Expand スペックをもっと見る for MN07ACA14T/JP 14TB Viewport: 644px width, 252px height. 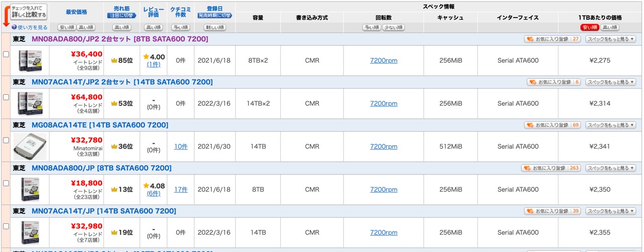[611, 211]
